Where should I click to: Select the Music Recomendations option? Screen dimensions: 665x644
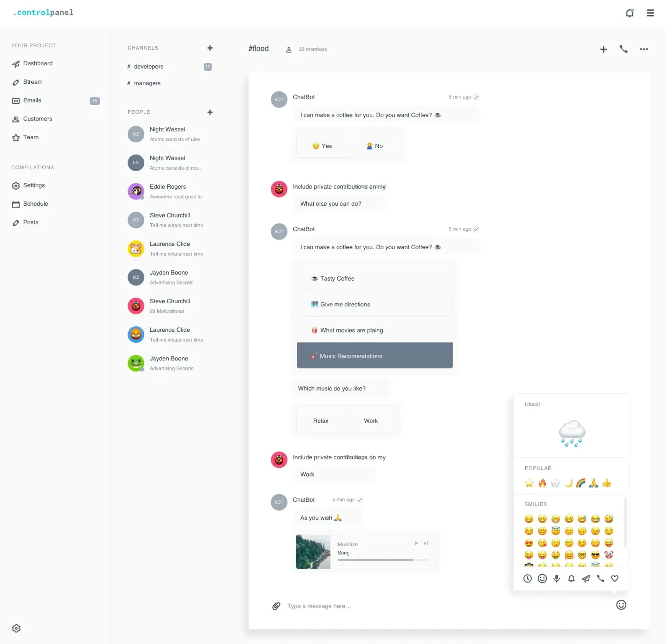pyautogui.click(x=374, y=356)
